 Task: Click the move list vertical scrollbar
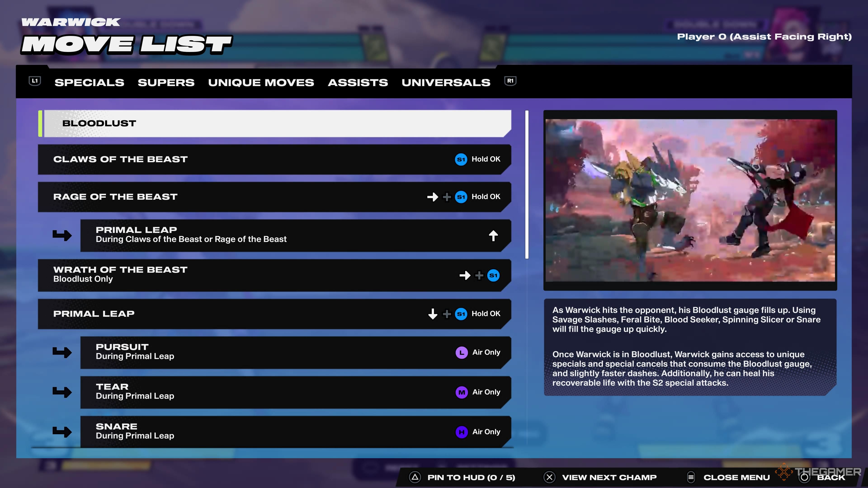pyautogui.click(x=527, y=185)
